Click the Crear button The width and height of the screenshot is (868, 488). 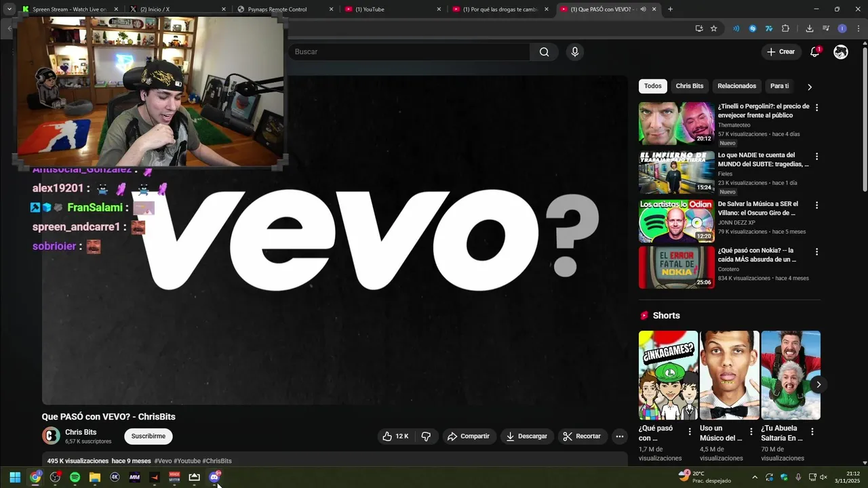tap(781, 52)
